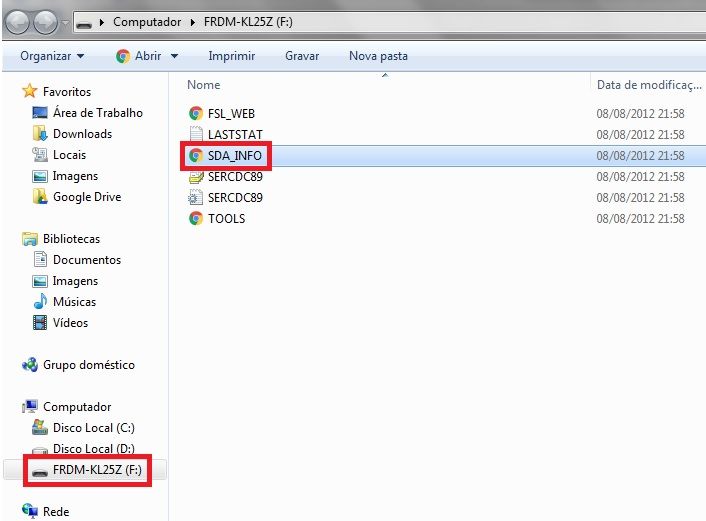This screenshot has width=706, height=521.
Task: Click the Computador monitor icon in sidebar
Action: click(x=30, y=406)
